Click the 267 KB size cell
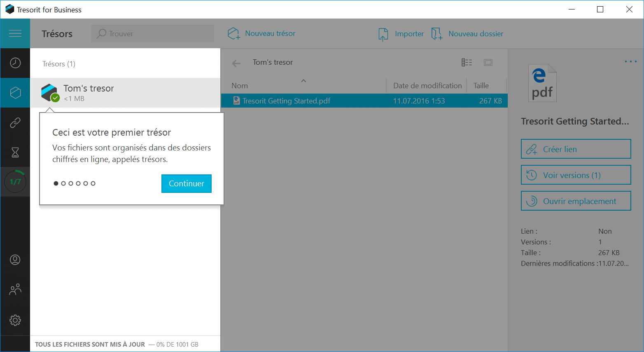The width and height of the screenshot is (644, 352). (490, 101)
